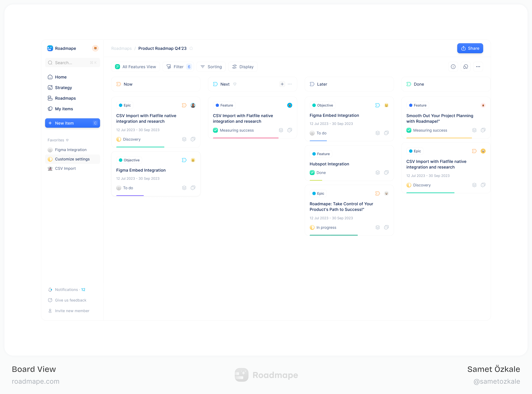Screen dimensions: 532x394
Task: Star the Product Roadmap Q4'23 title
Action: (191, 48)
